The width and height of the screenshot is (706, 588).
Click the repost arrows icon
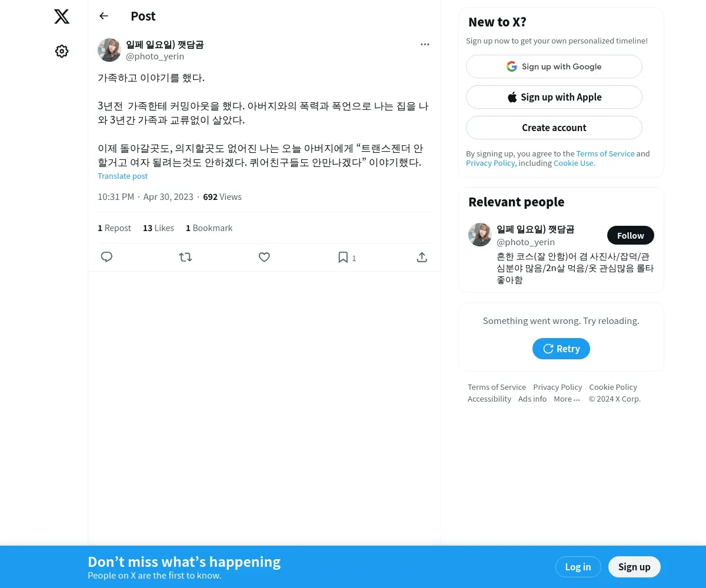coord(185,257)
